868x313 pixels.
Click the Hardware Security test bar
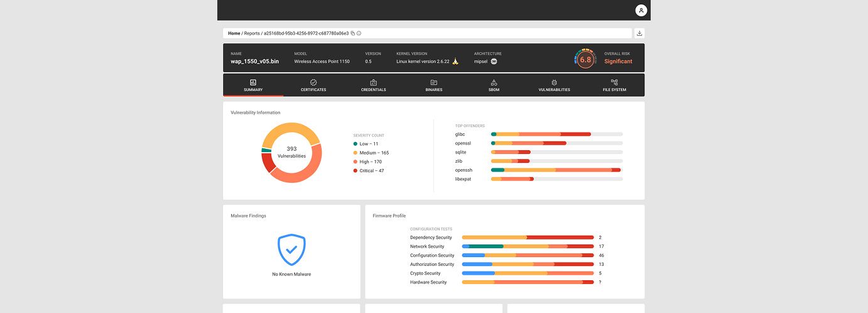pos(528,282)
